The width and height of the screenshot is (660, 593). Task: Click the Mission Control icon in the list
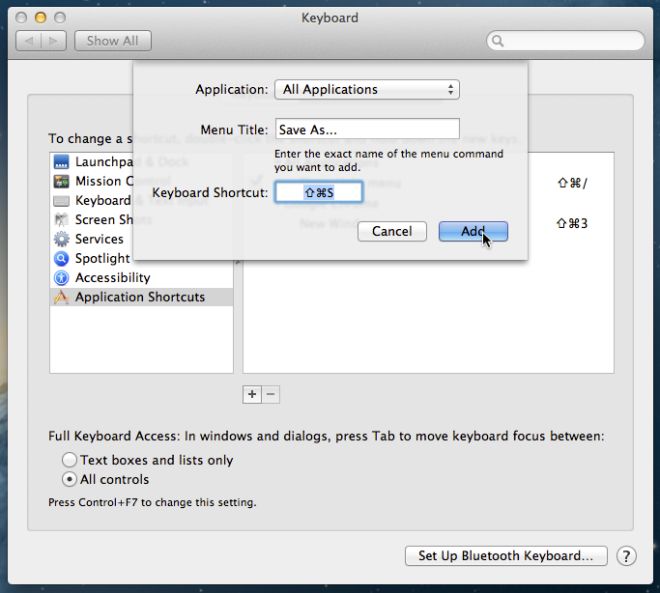61,181
